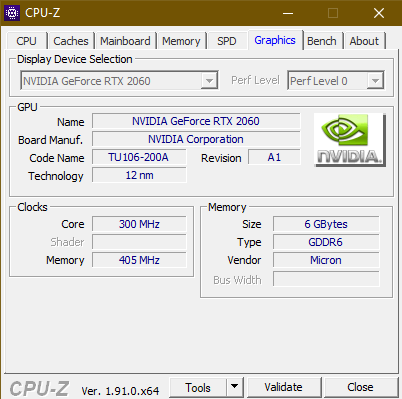Image resolution: width=402 pixels, height=399 pixels.
Task: Click the Tools button
Action: (198, 387)
